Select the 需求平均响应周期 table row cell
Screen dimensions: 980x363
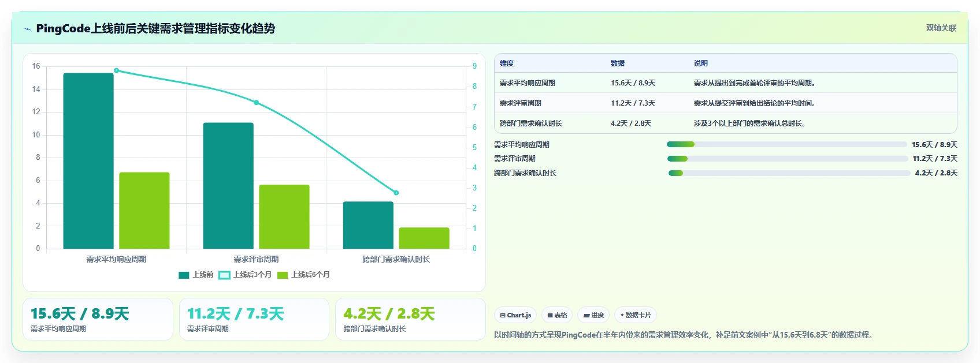[528, 83]
